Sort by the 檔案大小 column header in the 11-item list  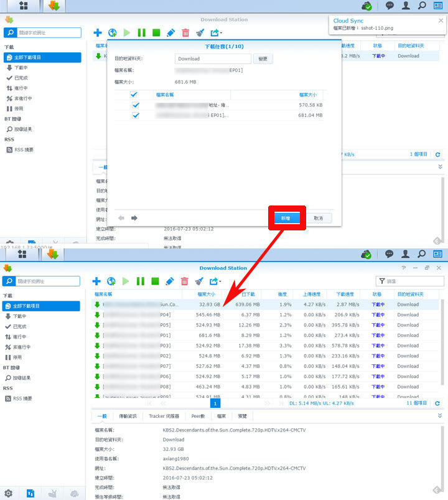(206, 295)
